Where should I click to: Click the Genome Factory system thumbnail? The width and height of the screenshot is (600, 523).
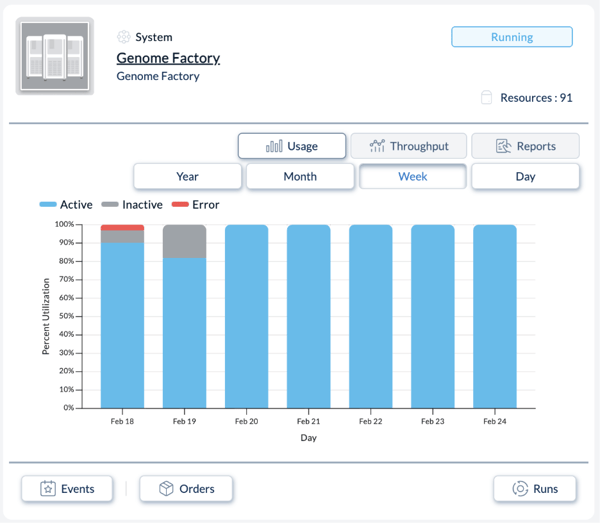pyautogui.click(x=55, y=56)
